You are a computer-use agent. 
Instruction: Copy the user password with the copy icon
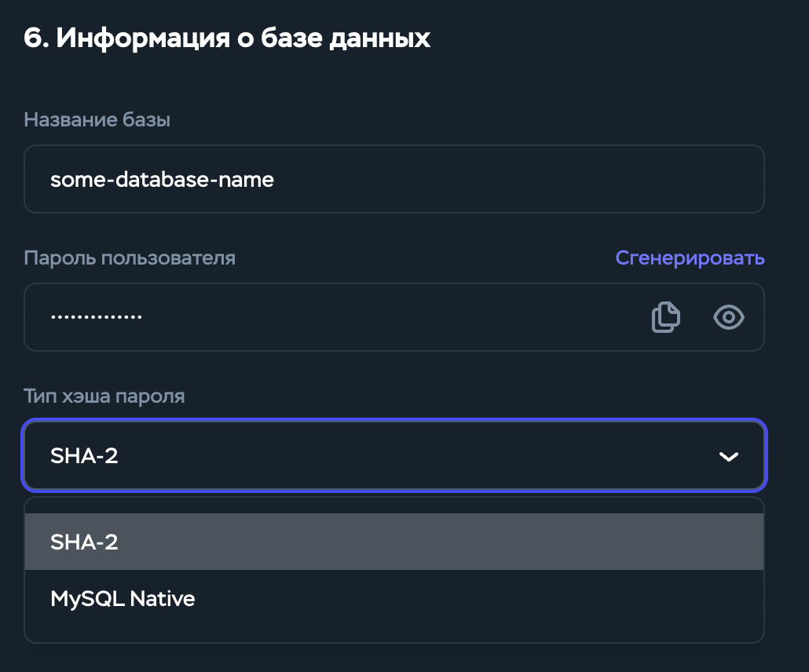(665, 317)
